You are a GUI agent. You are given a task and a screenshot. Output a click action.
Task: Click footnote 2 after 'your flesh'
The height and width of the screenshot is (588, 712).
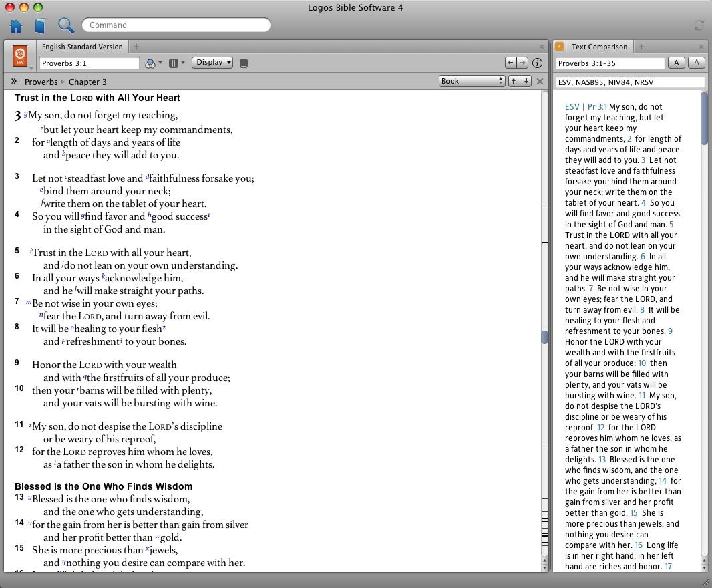pyautogui.click(x=164, y=327)
